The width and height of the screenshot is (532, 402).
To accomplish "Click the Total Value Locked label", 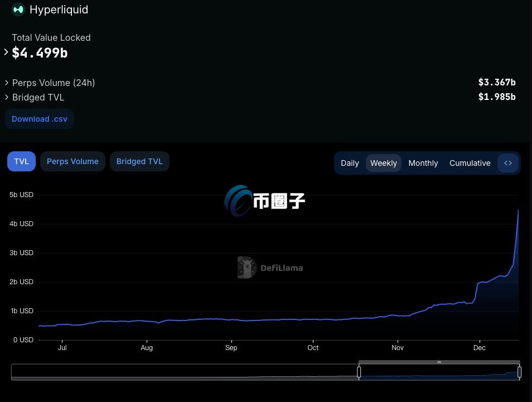I will pyautogui.click(x=51, y=38).
